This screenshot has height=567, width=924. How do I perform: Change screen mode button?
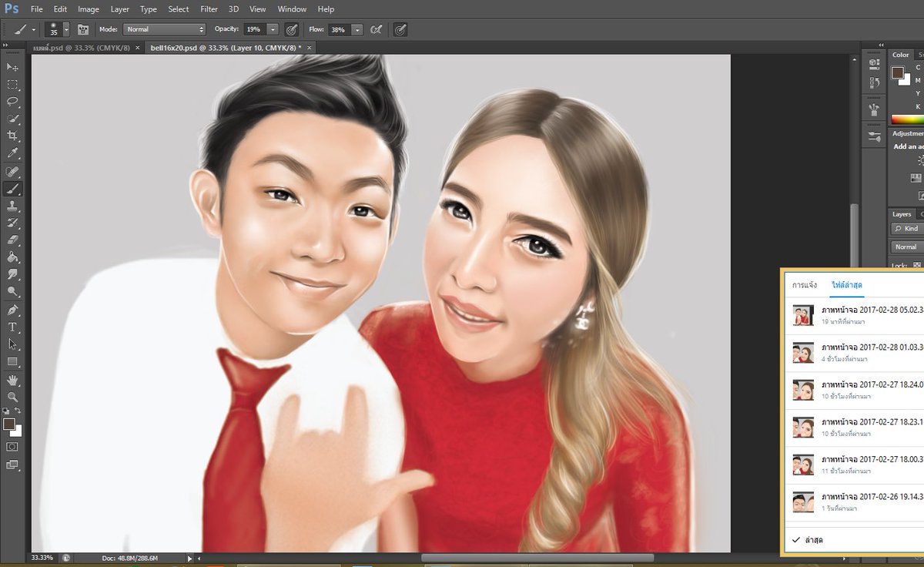point(12,465)
